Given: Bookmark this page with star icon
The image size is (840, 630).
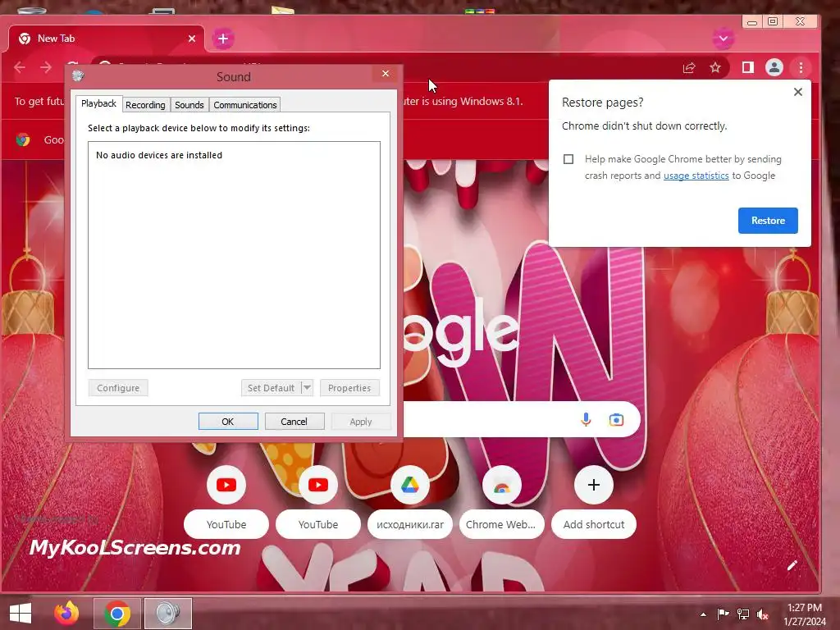Looking at the screenshot, I should tap(715, 67).
